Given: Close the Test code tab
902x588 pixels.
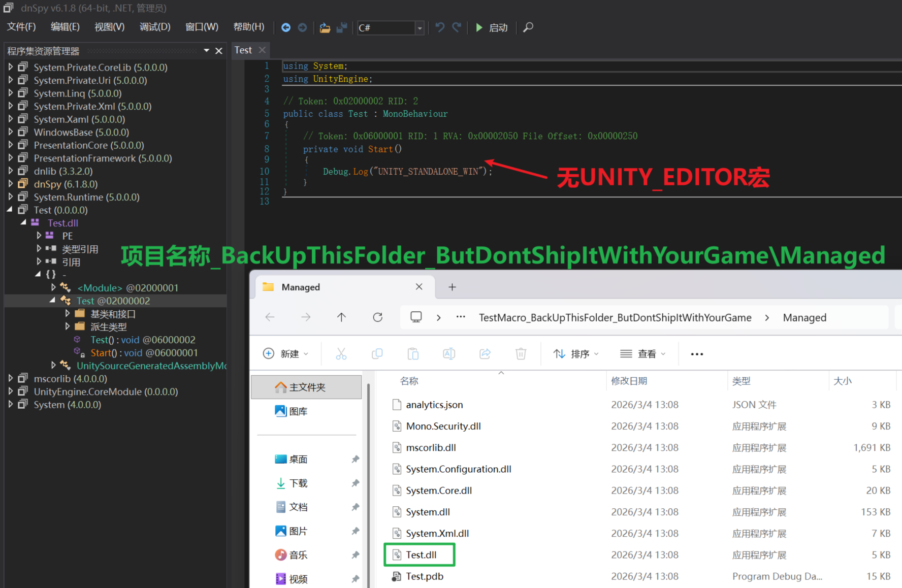Looking at the screenshot, I should point(262,50).
